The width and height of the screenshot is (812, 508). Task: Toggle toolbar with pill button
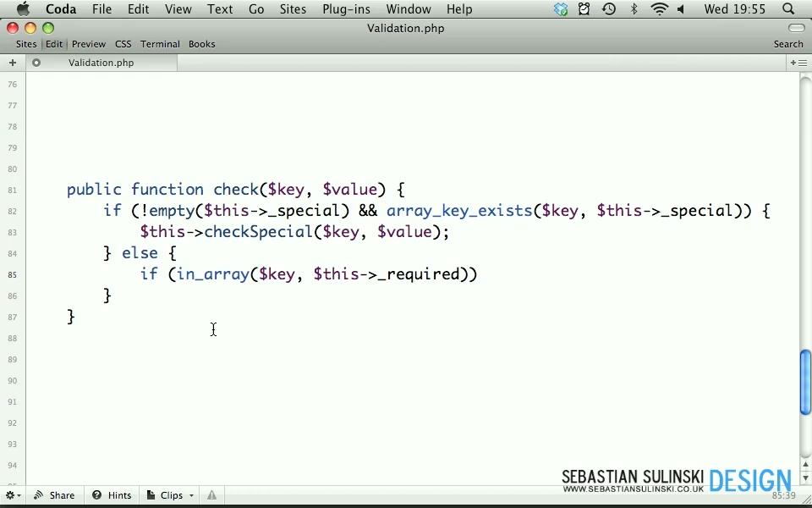796,27
